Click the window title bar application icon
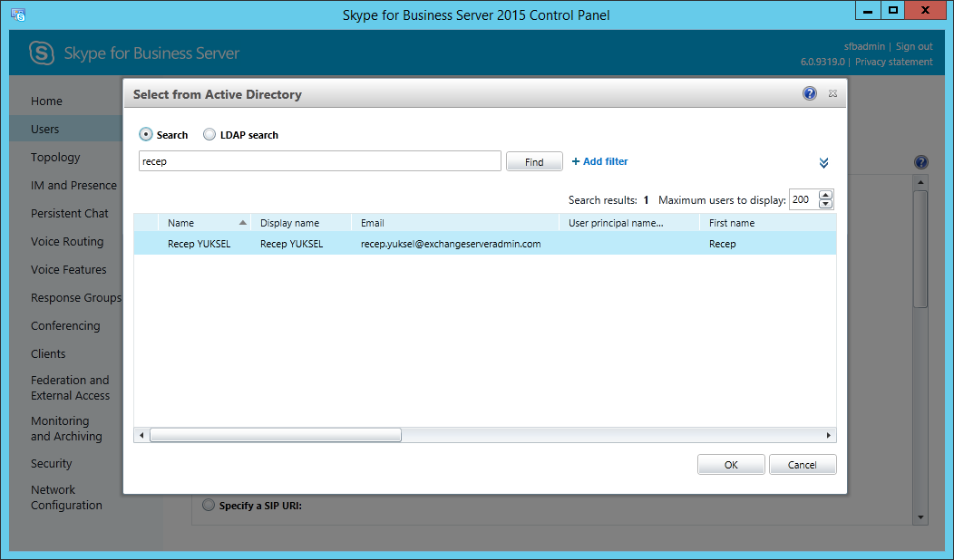The image size is (954, 560). (18, 14)
